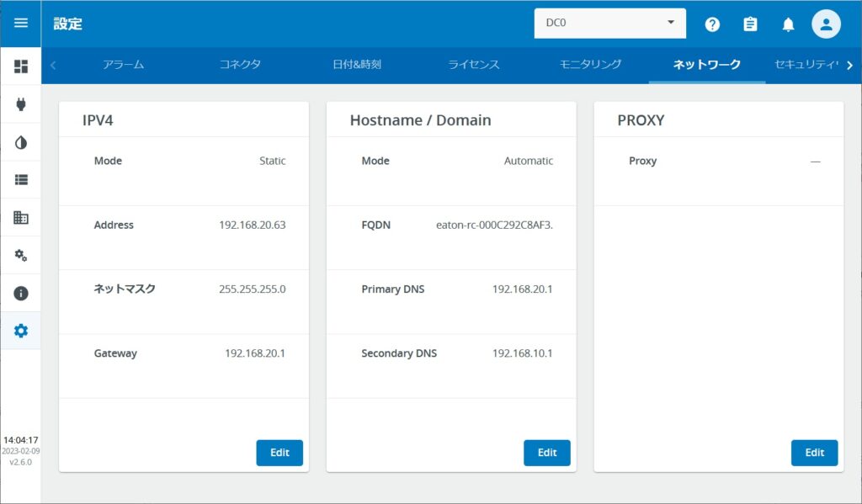
Task: Select the settings gear sidebar icon
Action: pyautogui.click(x=20, y=331)
